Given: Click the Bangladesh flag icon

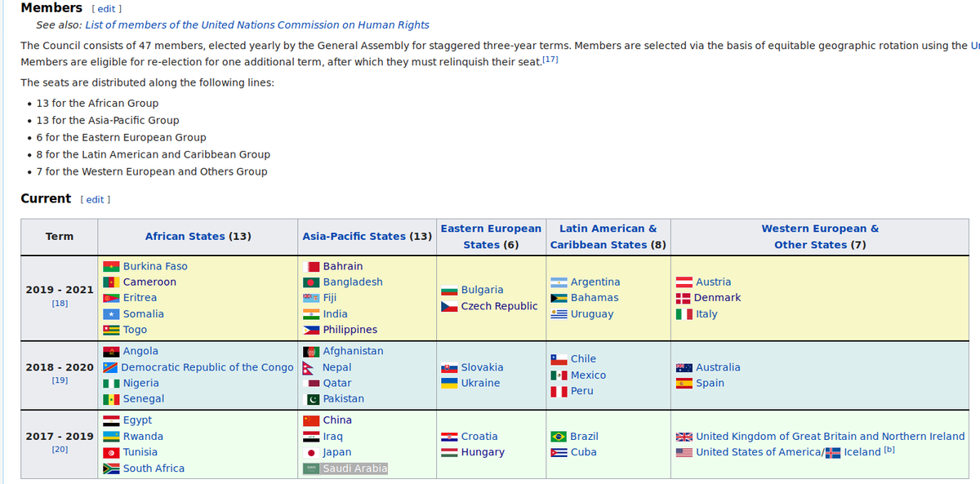Looking at the screenshot, I should click(311, 282).
